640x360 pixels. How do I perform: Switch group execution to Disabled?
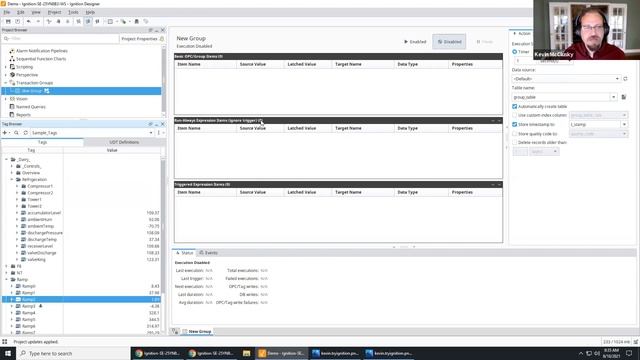tap(449, 42)
